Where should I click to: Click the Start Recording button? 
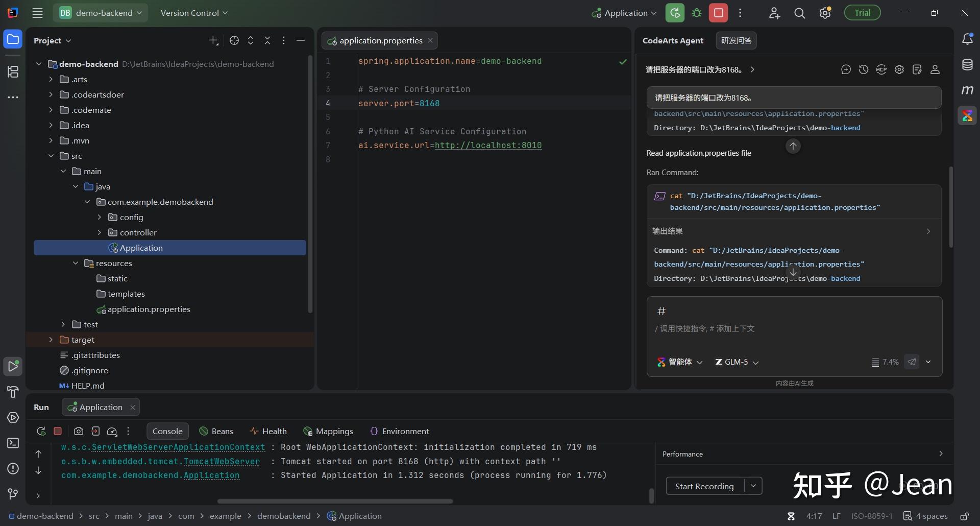704,486
